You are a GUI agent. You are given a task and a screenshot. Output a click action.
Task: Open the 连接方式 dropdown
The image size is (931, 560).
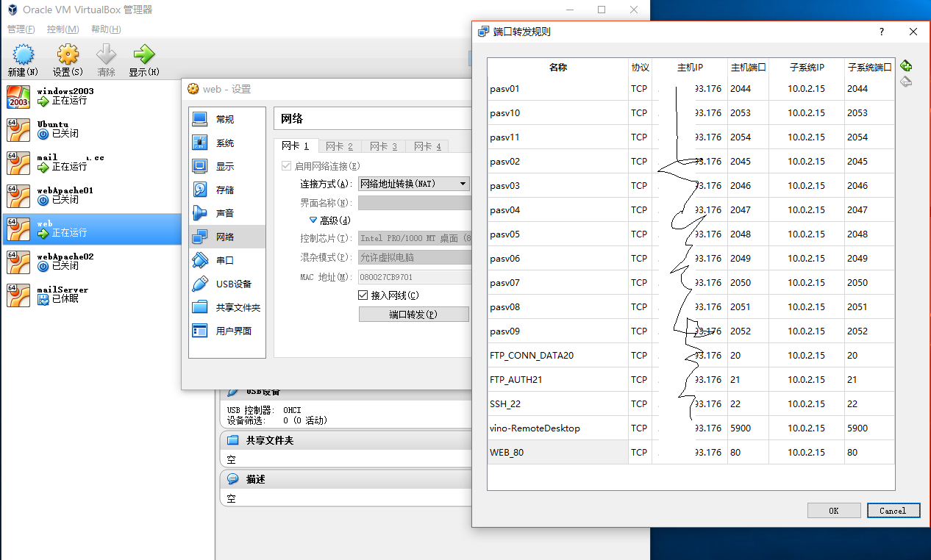(414, 184)
